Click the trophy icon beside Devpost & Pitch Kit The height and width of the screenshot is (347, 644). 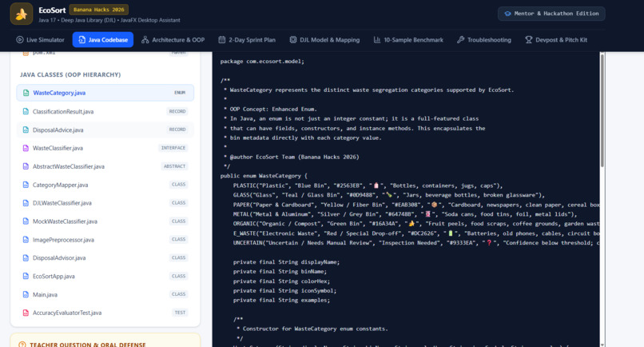point(529,40)
